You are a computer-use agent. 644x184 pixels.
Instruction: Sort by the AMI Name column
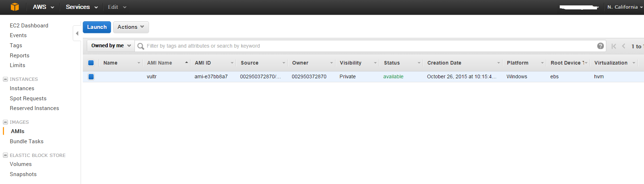(159, 63)
